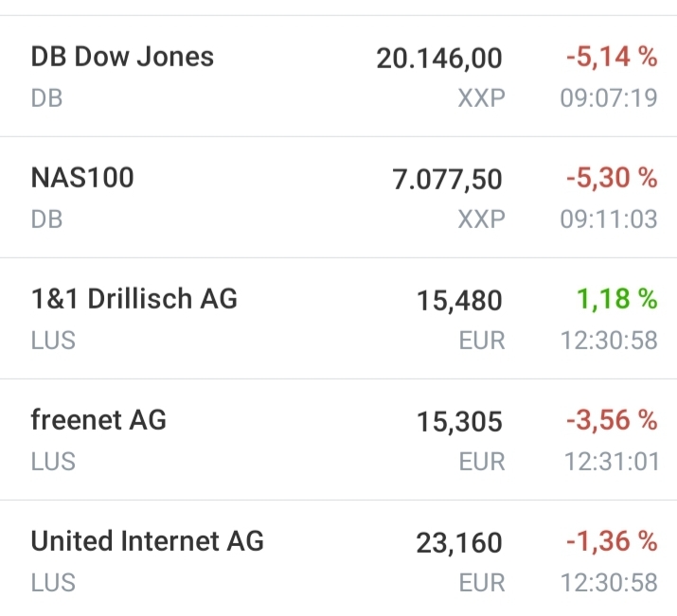Screen dimensions: 677x616
Task: Tap the 09:11:03 update time
Action: pos(609,220)
